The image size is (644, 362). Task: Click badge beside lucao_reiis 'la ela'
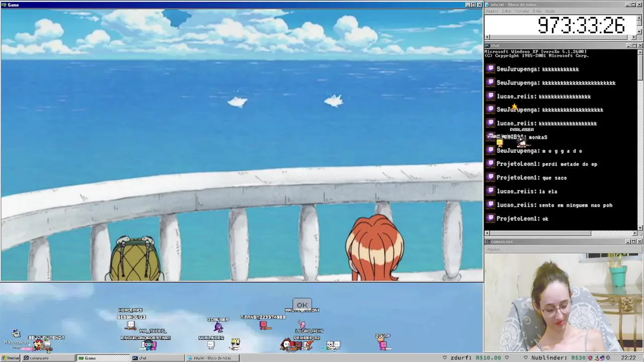491,191
